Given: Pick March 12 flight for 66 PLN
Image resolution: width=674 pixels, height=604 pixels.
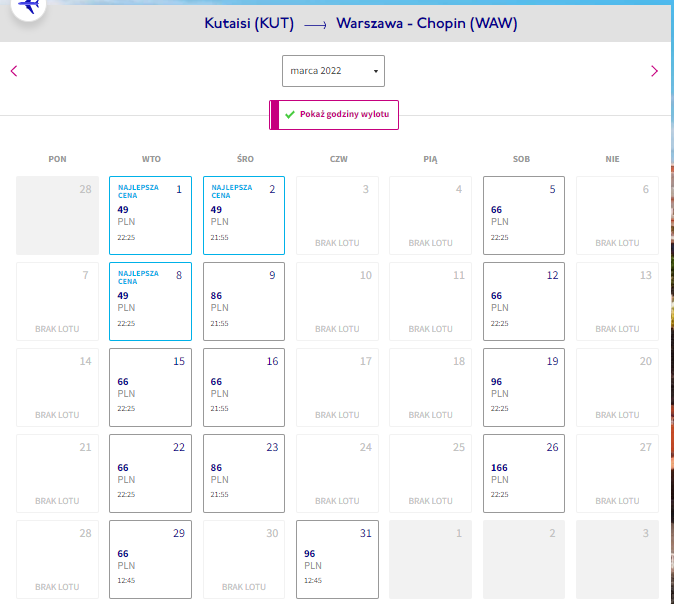Looking at the screenshot, I should pos(524,301).
